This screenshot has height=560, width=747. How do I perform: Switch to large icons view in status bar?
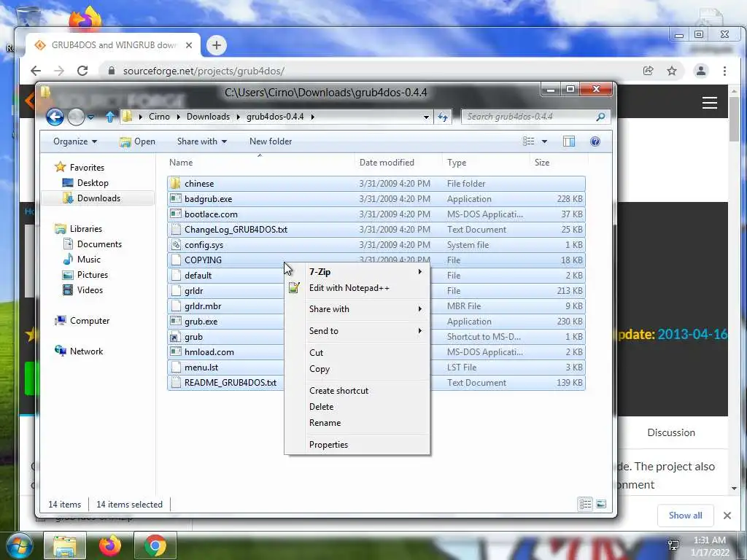tap(601, 504)
